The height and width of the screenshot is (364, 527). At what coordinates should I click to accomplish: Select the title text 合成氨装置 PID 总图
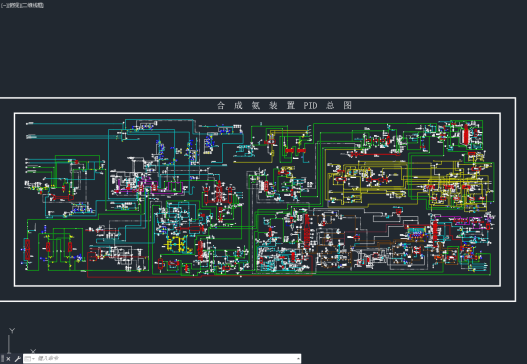[284, 106]
